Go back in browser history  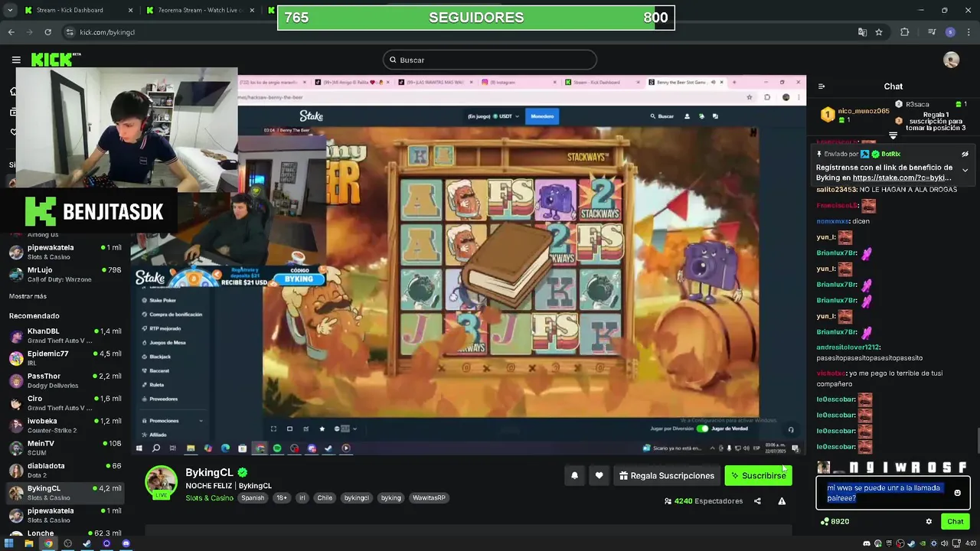click(11, 32)
